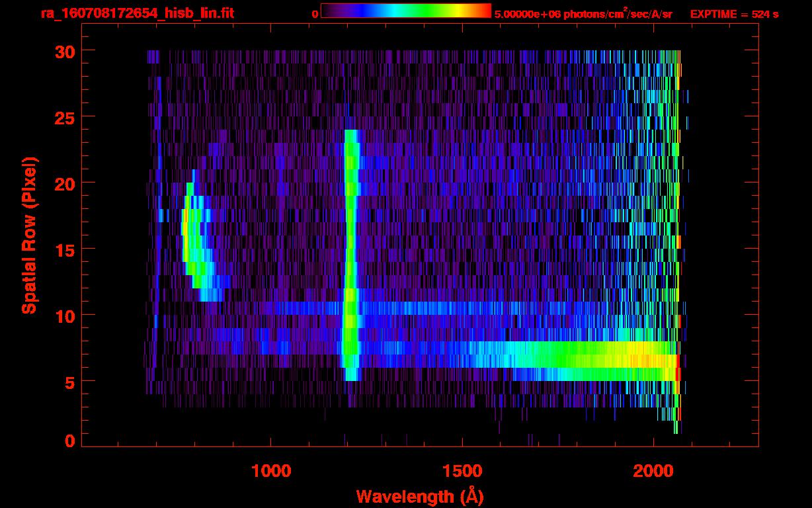Click the ra_160708172654_hisb_lin.fit filename title
Screen dimensions: 812x508
[x=137, y=13]
